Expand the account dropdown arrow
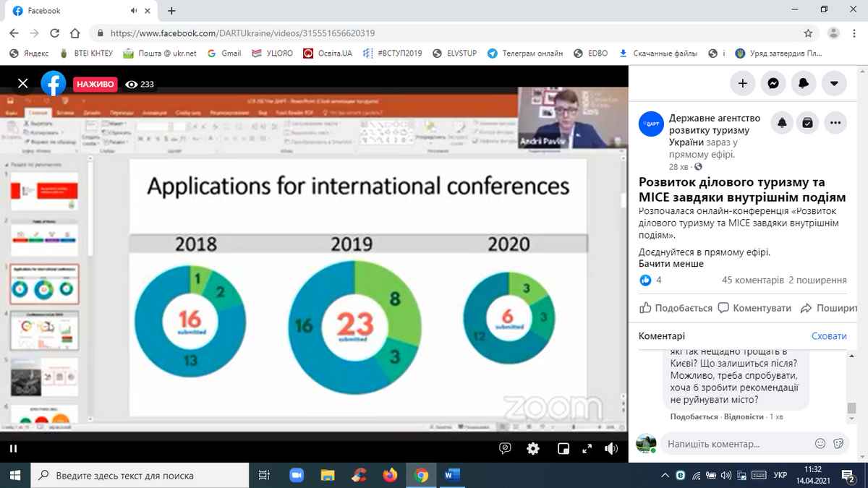This screenshot has height=488, width=868. tap(834, 83)
